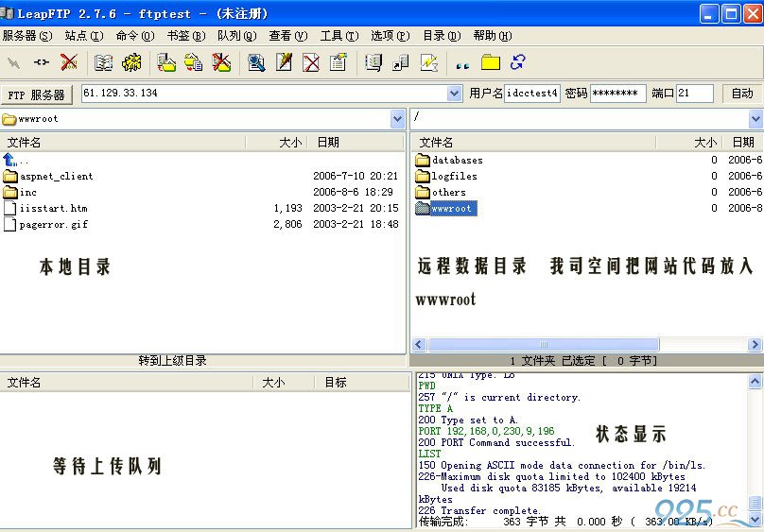
Task: Click the clipboard properties icon
Action: click(339, 62)
